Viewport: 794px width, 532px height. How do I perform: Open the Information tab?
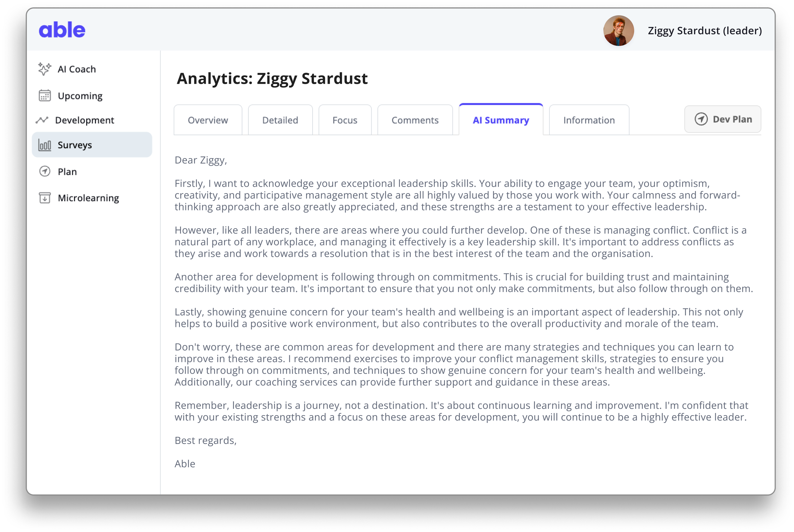coord(589,120)
